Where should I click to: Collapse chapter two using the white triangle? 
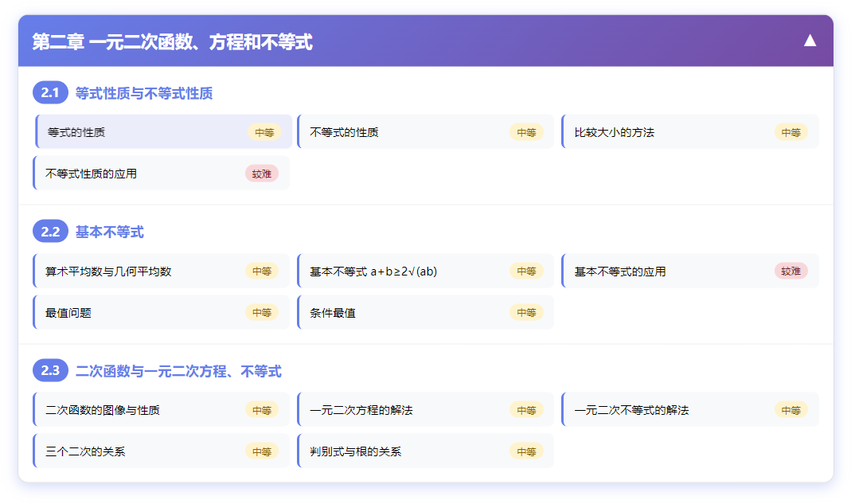coord(810,41)
